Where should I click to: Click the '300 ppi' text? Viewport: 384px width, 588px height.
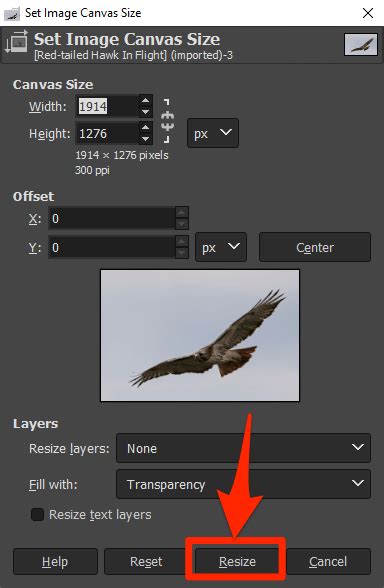click(92, 170)
